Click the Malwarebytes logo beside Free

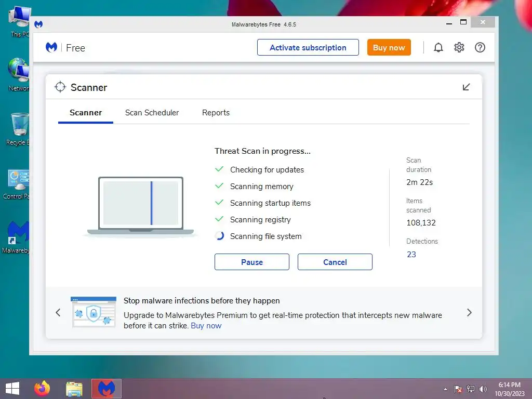click(51, 47)
